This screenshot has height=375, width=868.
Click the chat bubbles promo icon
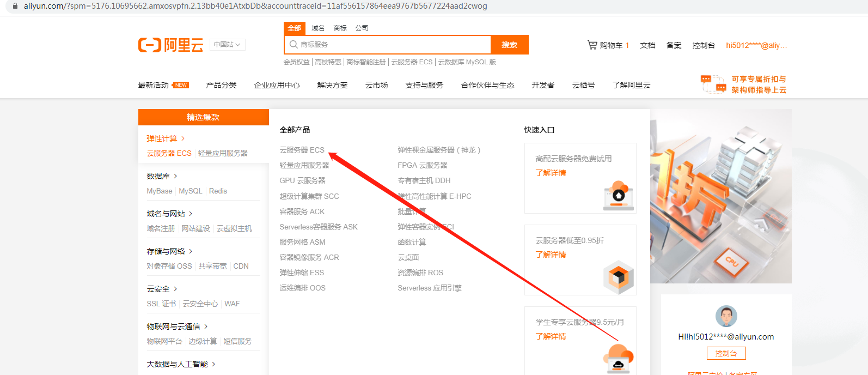713,84
